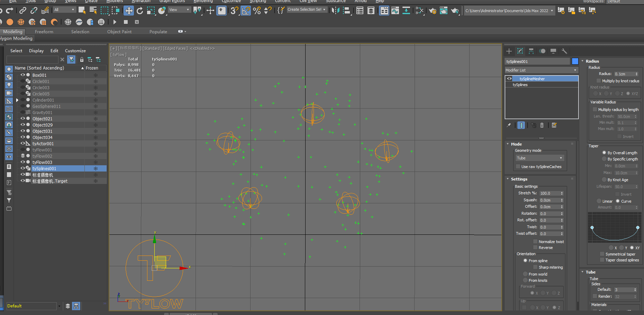Click the orange sphere tyFlow toolbar icon
The height and width of the screenshot is (315, 644).
pos(10,22)
